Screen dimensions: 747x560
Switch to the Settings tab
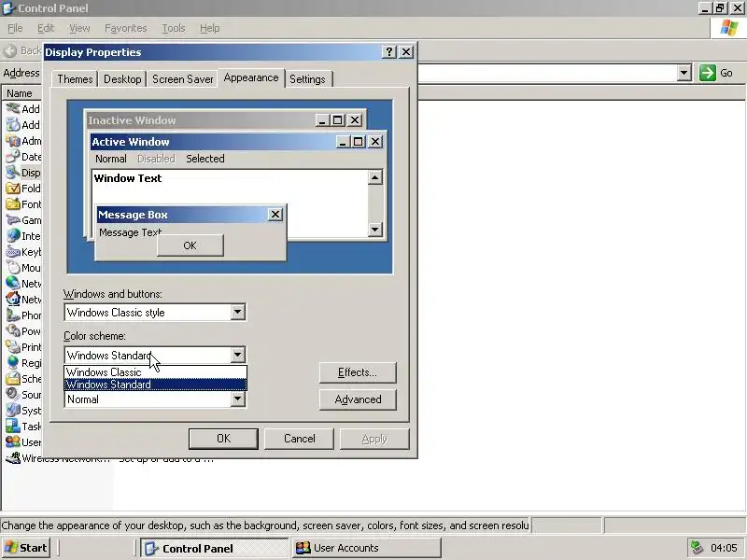[308, 79]
